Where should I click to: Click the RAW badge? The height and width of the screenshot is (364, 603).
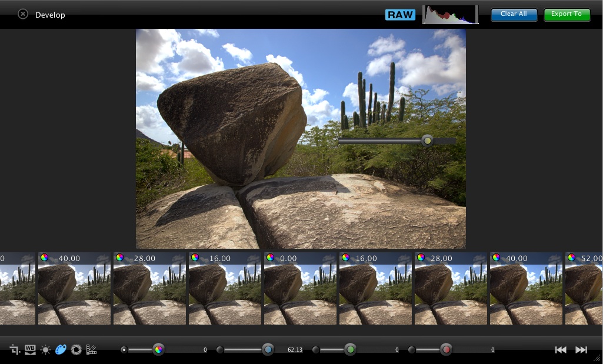(x=401, y=15)
